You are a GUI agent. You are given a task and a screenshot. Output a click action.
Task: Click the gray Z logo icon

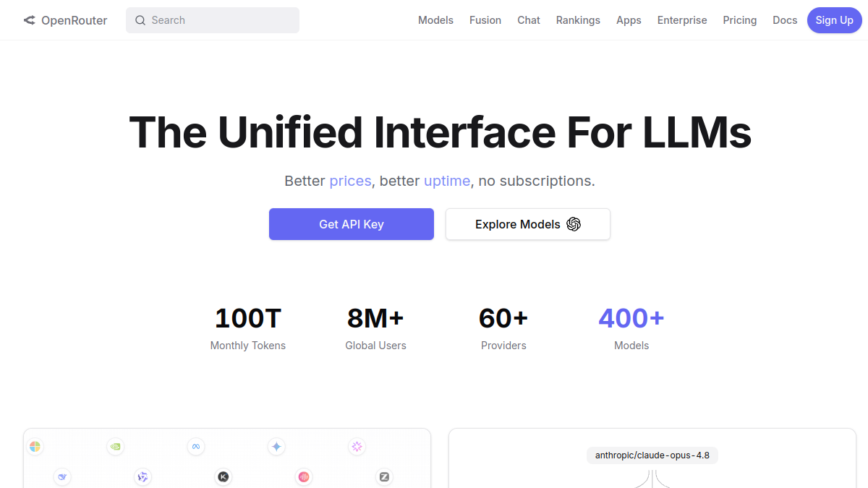(x=384, y=477)
